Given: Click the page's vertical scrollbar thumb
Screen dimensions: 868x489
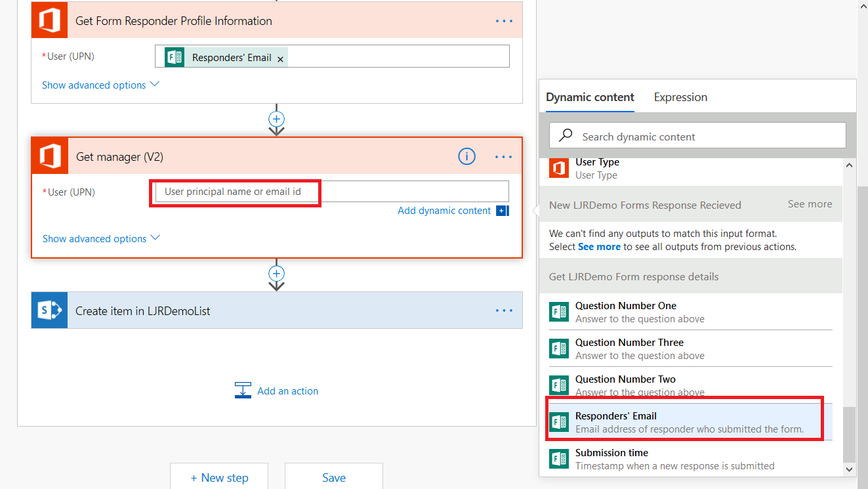Looking at the screenshot, I should (x=862, y=337).
